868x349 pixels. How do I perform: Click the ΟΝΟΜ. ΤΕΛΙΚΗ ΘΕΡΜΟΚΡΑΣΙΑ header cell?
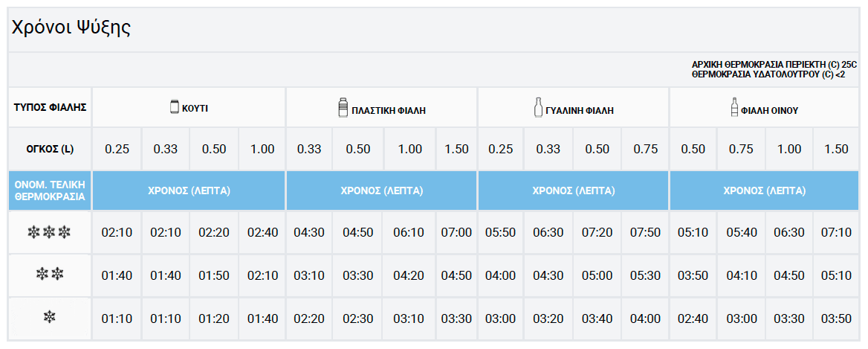click(x=50, y=191)
